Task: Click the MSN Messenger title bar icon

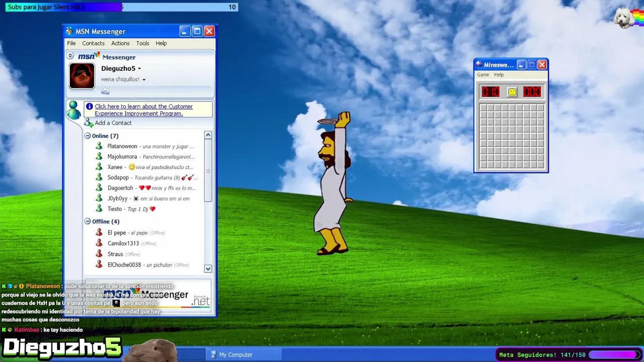Action: (x=69, y=31)
